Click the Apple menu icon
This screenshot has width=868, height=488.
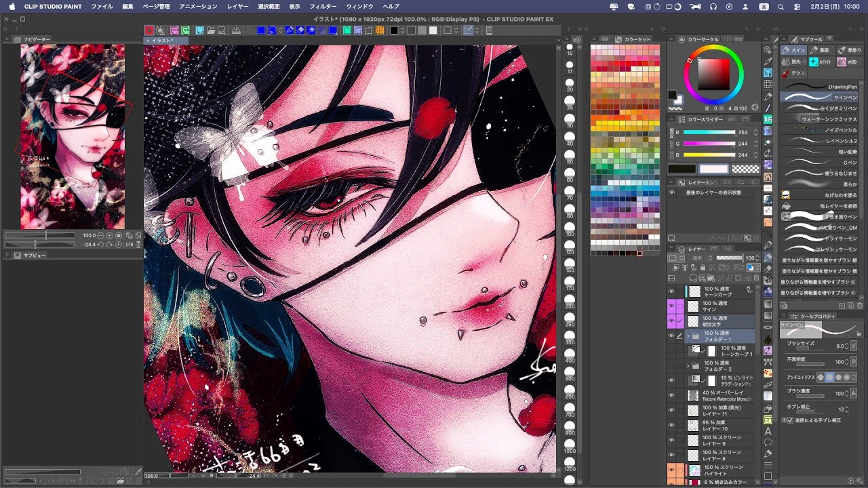click(x=12, y=6)
